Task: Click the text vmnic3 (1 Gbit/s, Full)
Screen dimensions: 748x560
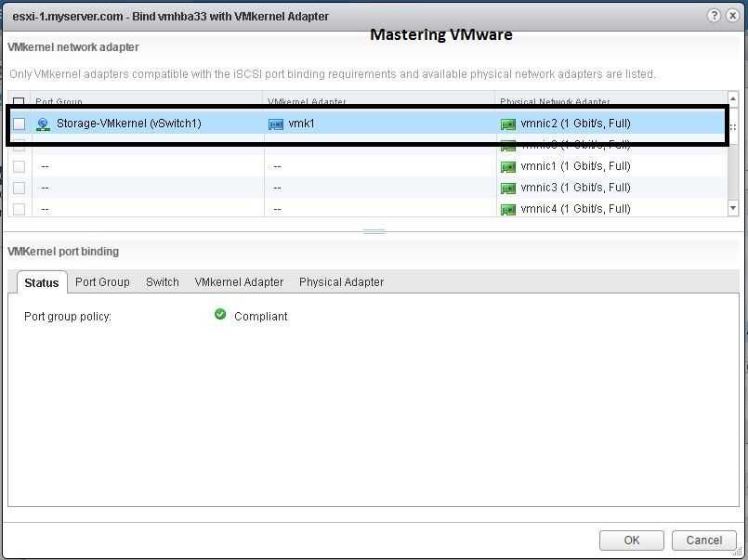Action: pyautogui.click(x=575, y=188)
